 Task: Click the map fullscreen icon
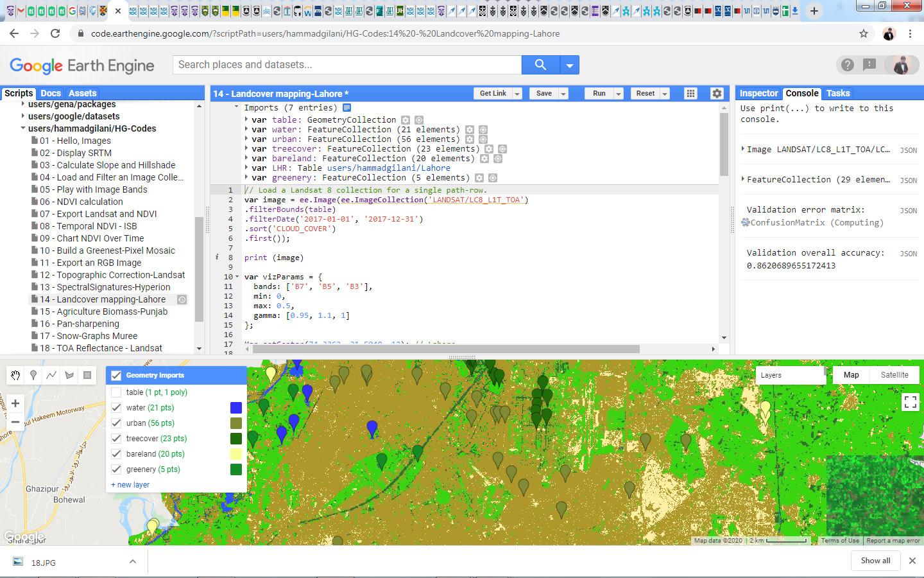point(910,402)
